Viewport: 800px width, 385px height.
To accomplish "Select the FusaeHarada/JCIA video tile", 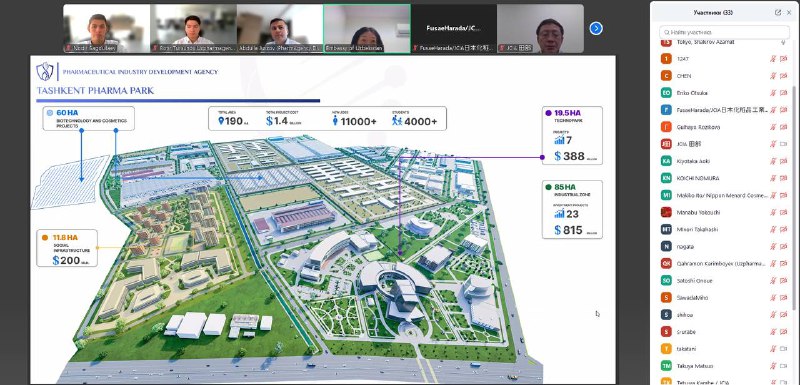I will coord(454,29).
